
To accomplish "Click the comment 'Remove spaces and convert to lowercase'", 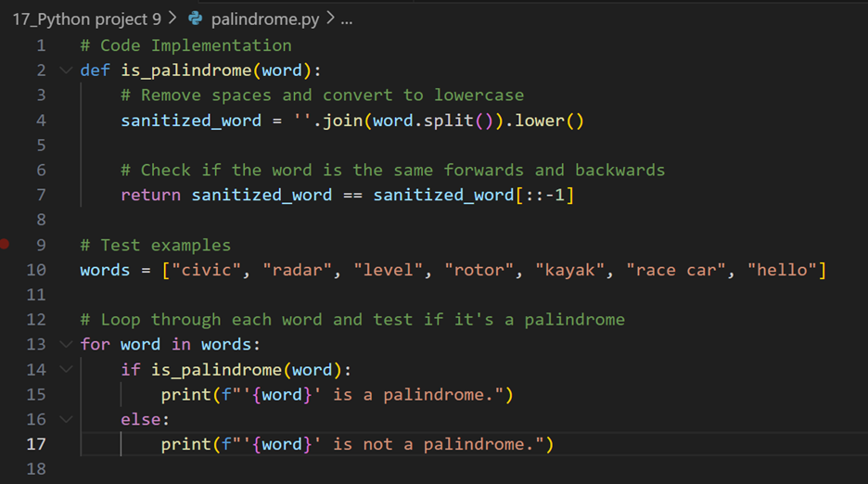I will point(322,96).
